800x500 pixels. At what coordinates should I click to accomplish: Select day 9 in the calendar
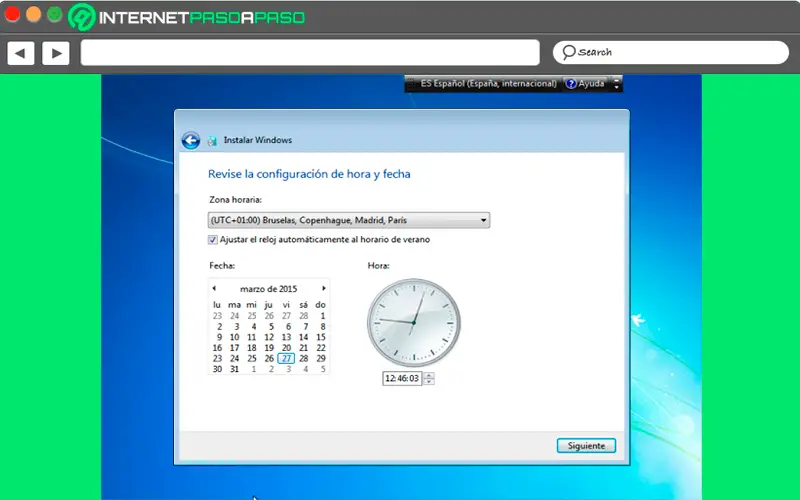[219, 337]
